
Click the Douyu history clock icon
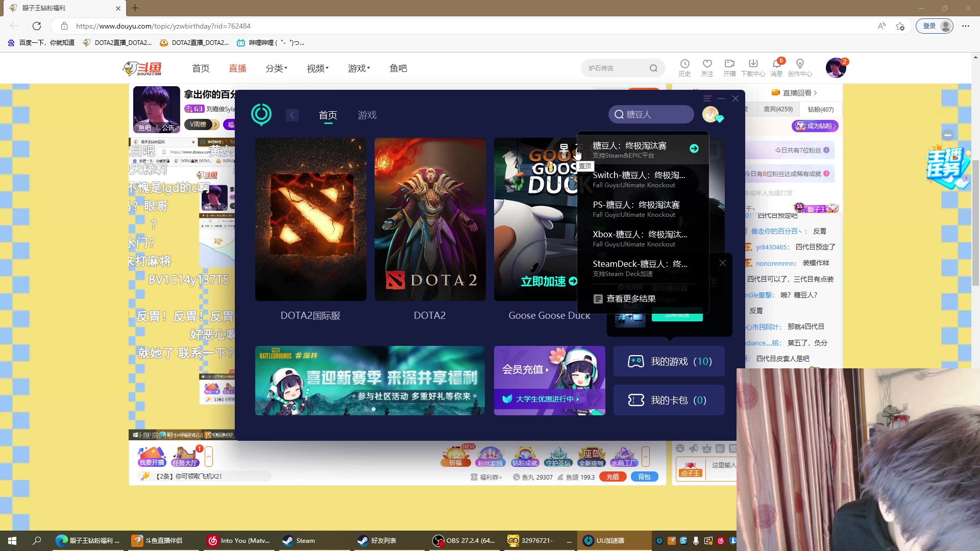(684, 64)
